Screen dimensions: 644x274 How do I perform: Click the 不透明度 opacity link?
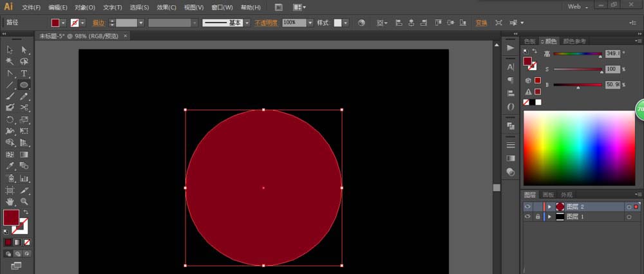pos(266,23)
